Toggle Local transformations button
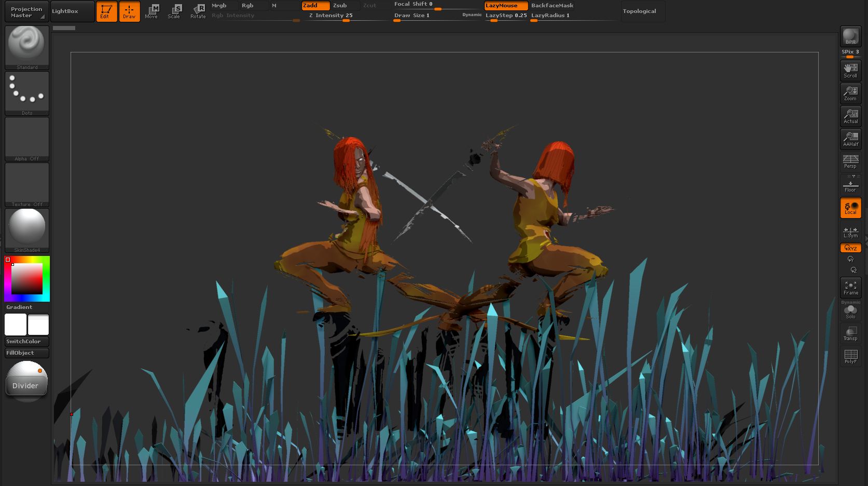The image size is (868, 486). tap(850, 208)
